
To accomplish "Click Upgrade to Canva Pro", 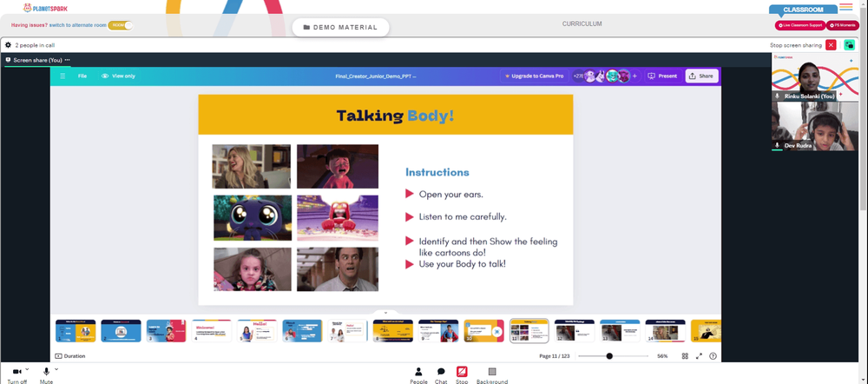I will [x=534, y=76].
